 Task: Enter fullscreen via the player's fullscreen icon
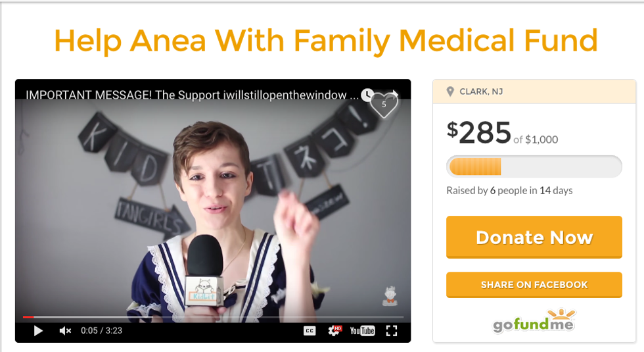392,330
